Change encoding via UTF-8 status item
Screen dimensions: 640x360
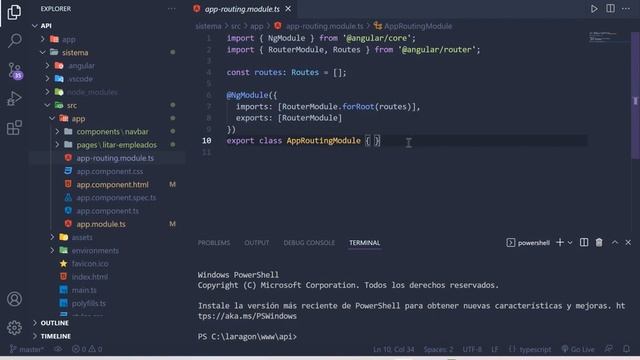472,349
